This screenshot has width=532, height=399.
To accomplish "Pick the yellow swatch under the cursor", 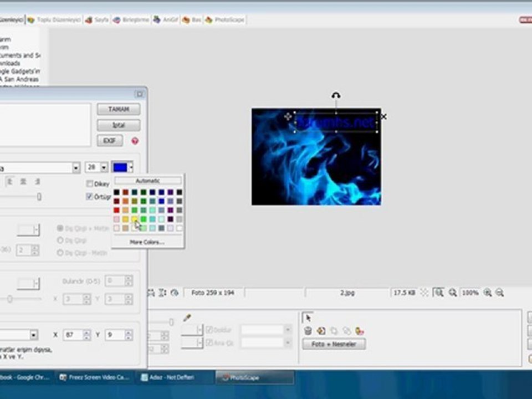I will pos(134,219).
